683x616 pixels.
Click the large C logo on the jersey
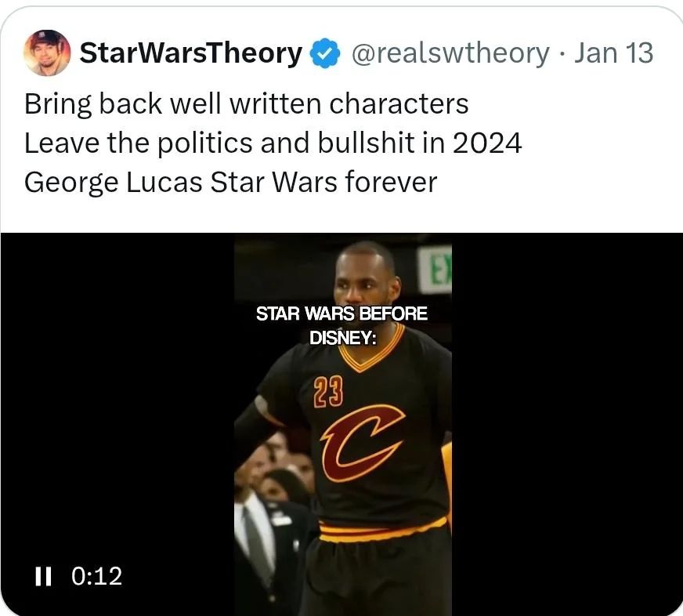(363, 442)
